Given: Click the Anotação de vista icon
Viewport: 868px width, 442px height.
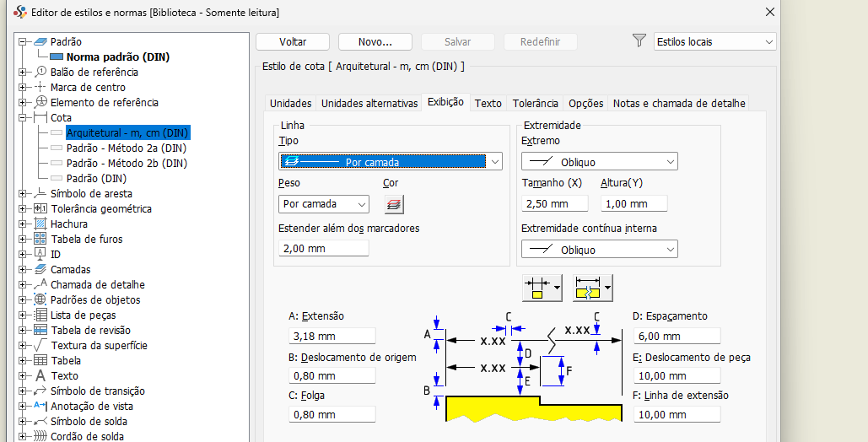Looking at the screenshot, I should point(40,406).
